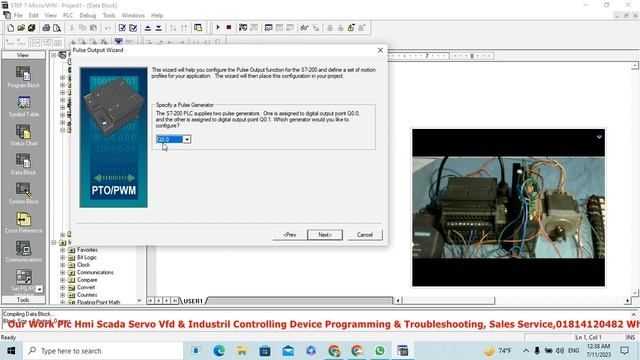Viewport: 640px width, 360px height.
Task: Click the View bar scroll-down arrow
Action: (x=39, y=289)
